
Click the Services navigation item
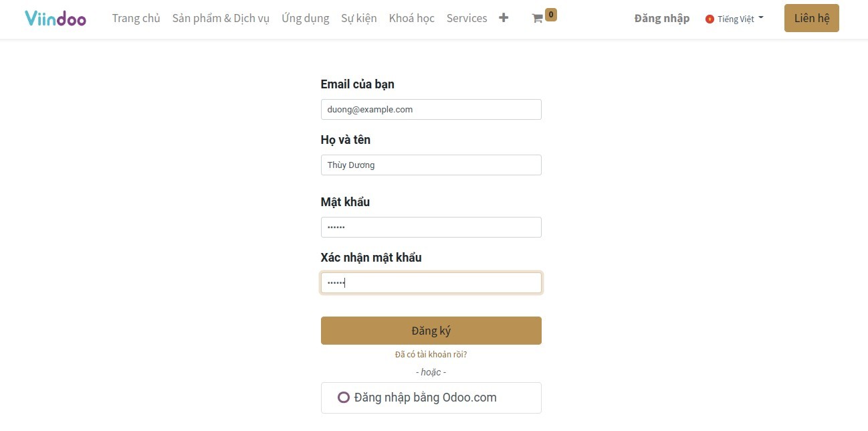coord(466,18)
